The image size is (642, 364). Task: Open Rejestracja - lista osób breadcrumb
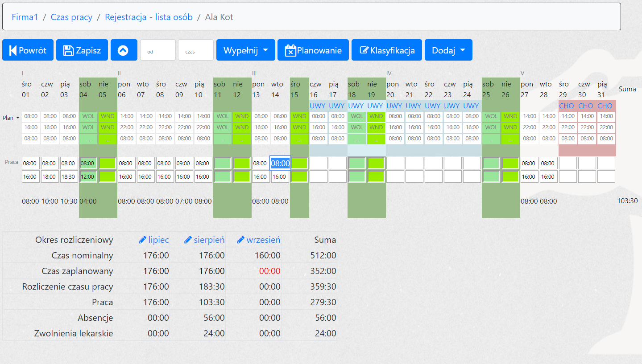pos(149,17)
